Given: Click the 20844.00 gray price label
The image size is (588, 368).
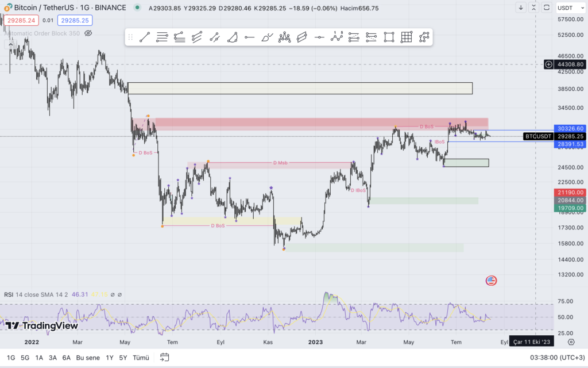Looking at the screenshot, I should [x=570, y=200].
